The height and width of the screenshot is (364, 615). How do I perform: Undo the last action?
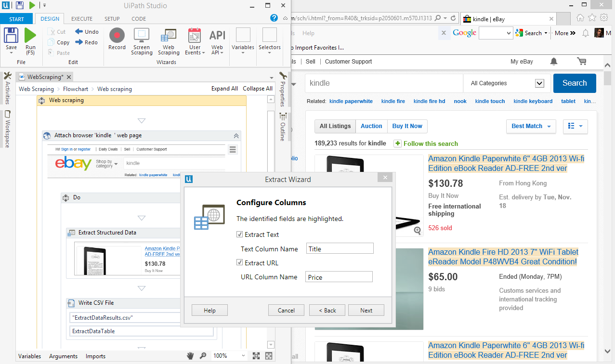tap(87, 32)
